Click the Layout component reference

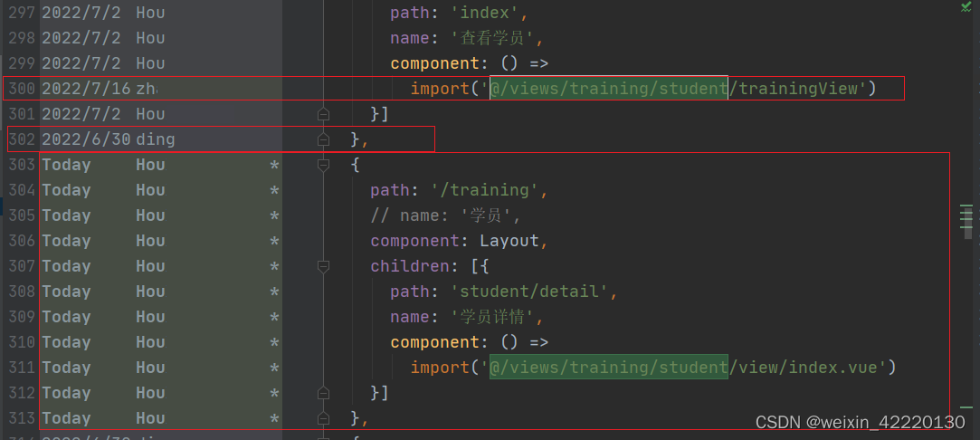coord(509,241)
